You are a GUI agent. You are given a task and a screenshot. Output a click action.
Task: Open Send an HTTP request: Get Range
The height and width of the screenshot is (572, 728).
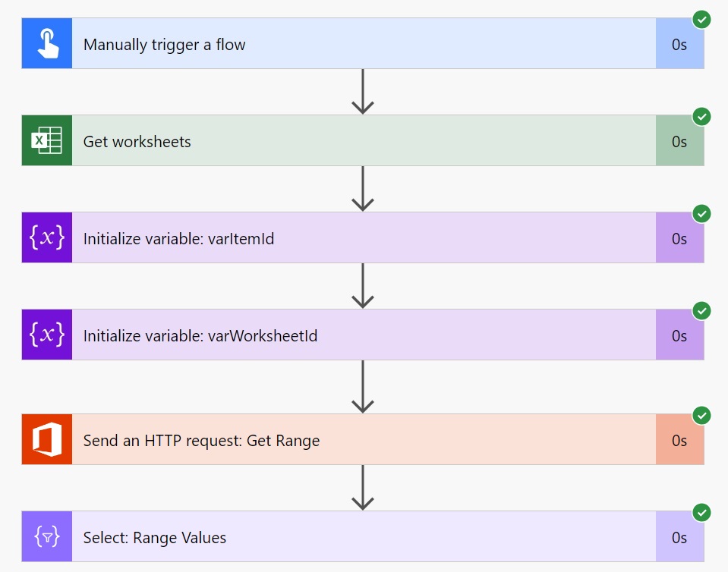pos(364,439)
